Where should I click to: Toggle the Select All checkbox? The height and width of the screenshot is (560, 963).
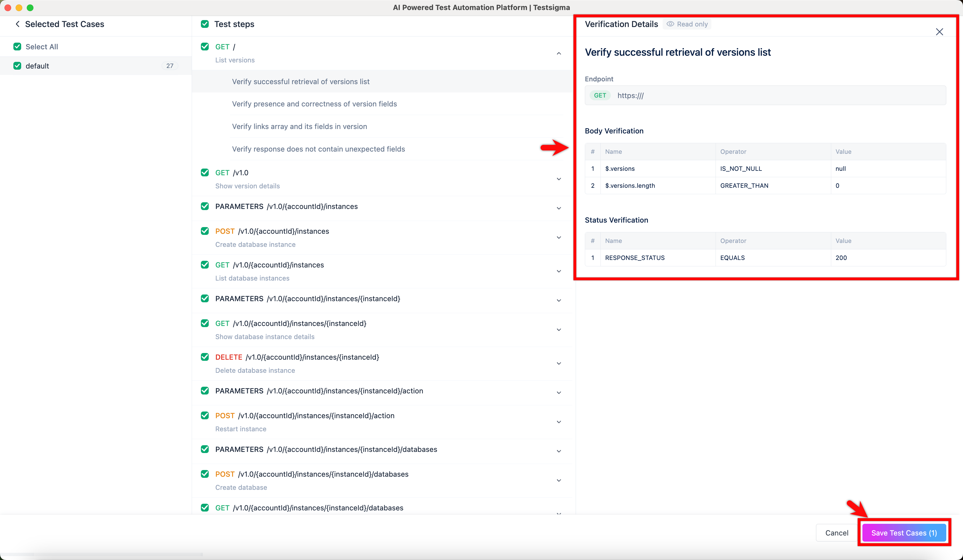17,47
